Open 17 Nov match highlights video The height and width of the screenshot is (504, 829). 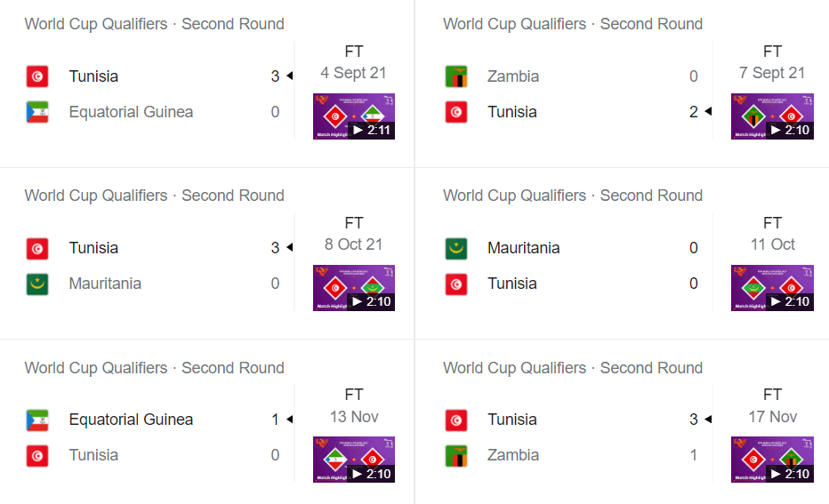pos(772,460)
